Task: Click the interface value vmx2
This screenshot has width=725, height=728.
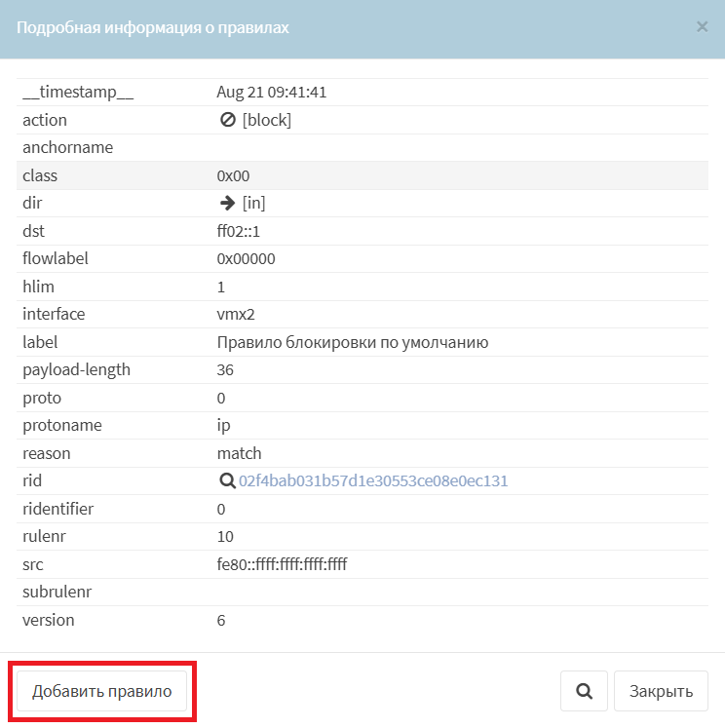Action: coord(236,314)
